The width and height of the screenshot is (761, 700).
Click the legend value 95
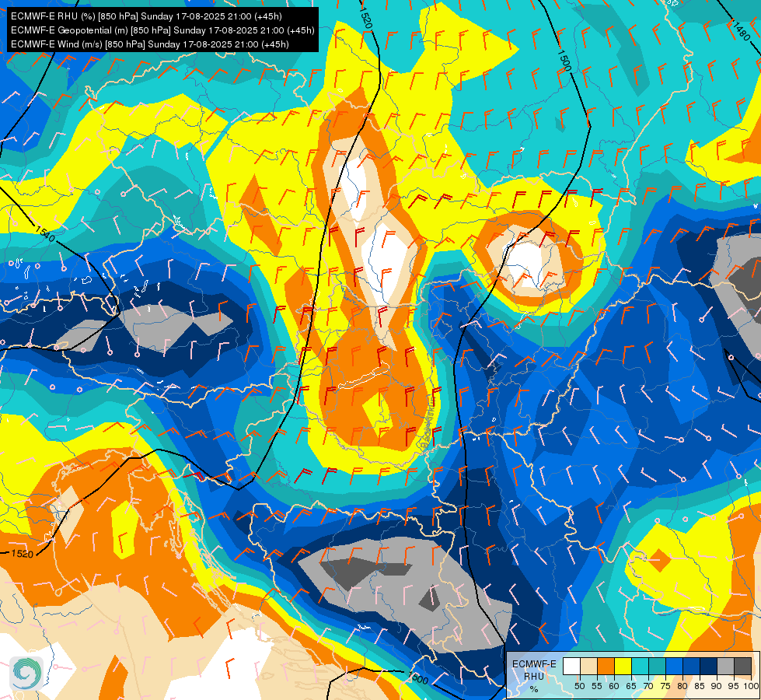coord(734,686)
